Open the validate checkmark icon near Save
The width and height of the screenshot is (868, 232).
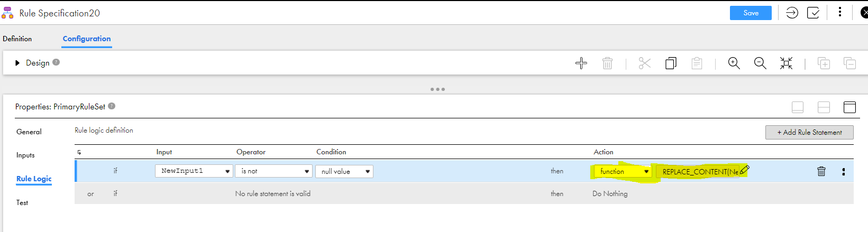coord(813,13)
